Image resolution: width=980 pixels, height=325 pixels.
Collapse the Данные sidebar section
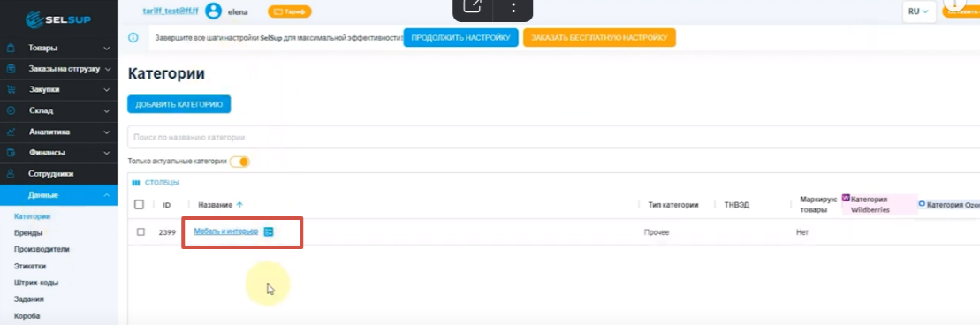[x=58, y=195]
